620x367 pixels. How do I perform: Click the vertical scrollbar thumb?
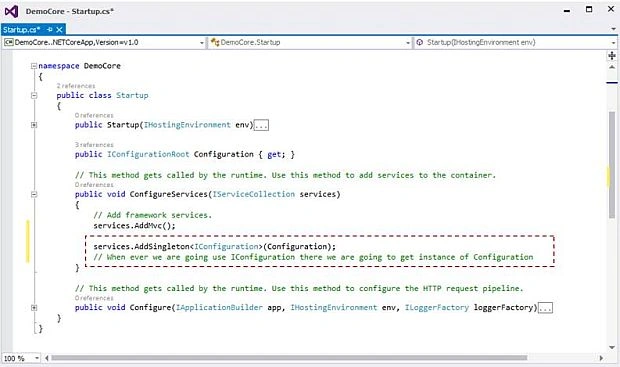[612, 165]
